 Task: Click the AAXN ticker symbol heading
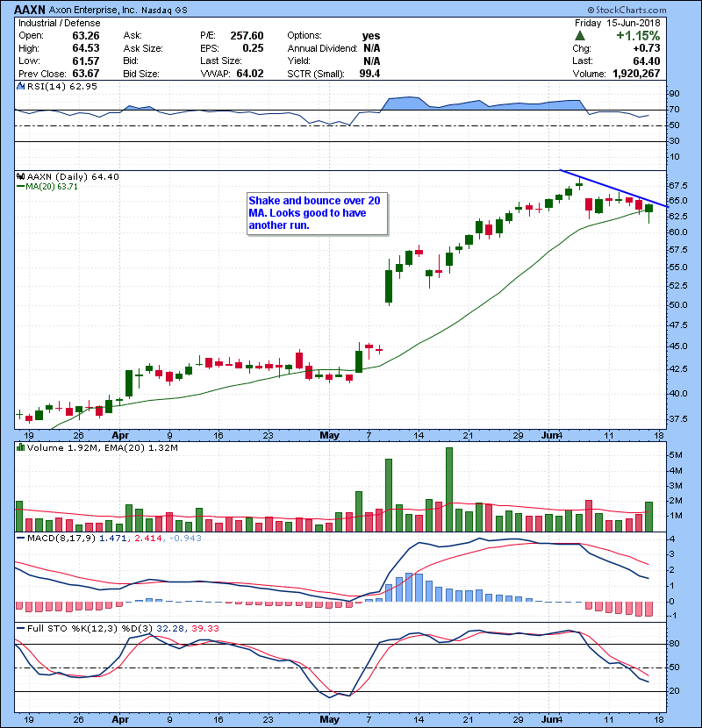30,10
